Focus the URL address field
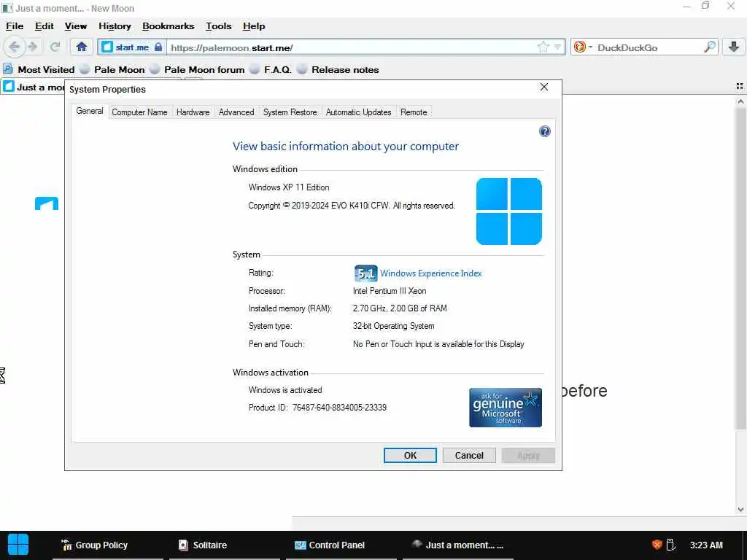 [x=352, y=47]
